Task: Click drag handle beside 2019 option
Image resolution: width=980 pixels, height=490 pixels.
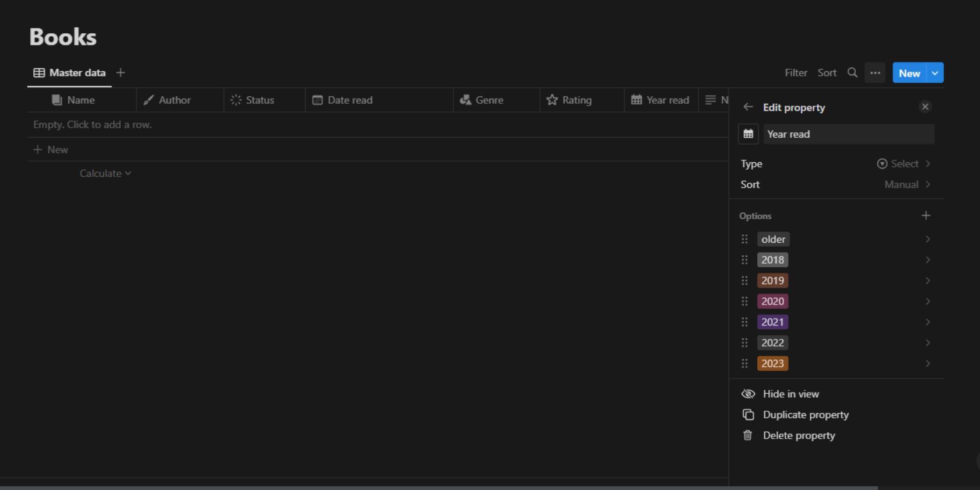Action: 745,281
